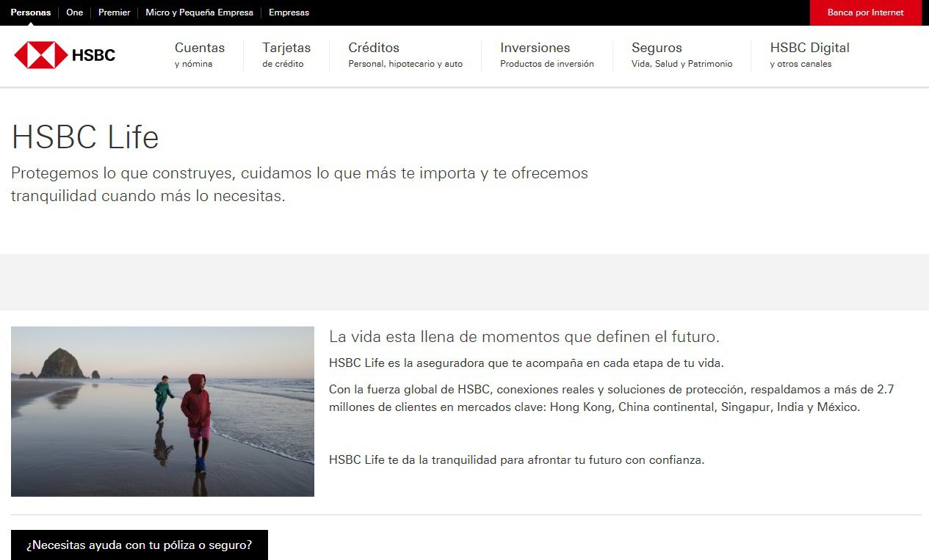Switch to the One segment tab
The image size is (929, 560).
coord(75,12)
